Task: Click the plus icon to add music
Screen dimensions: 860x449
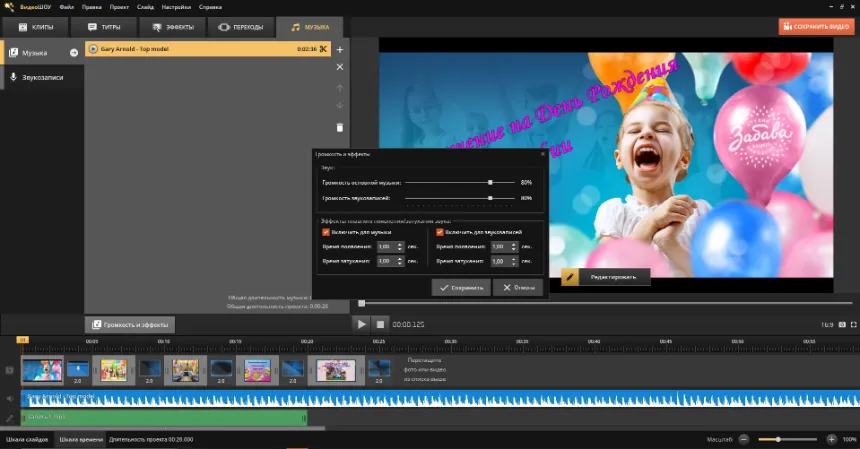Action: (340, 48)
